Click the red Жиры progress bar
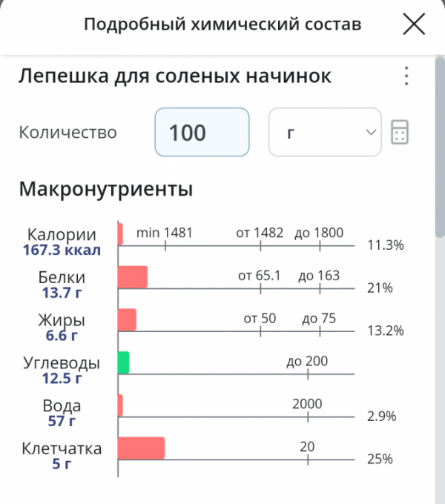Viewport: 445px width, 504px height. tap(127, 320)
